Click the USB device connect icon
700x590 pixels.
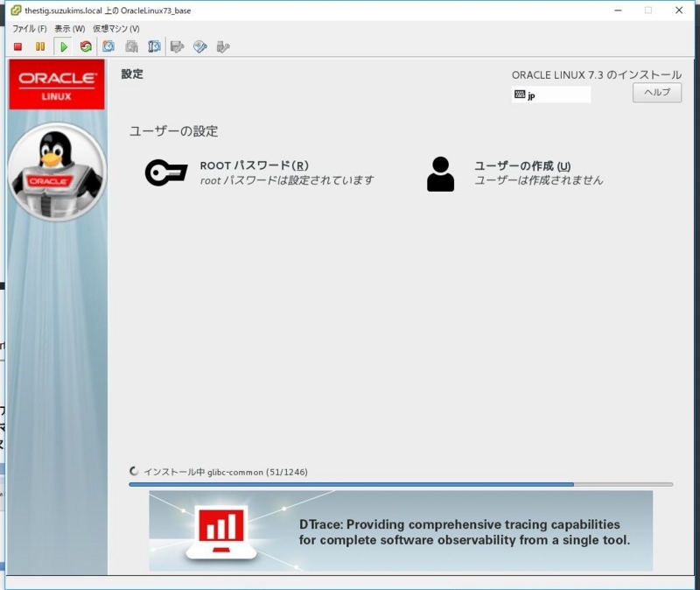tap(223, 46)
